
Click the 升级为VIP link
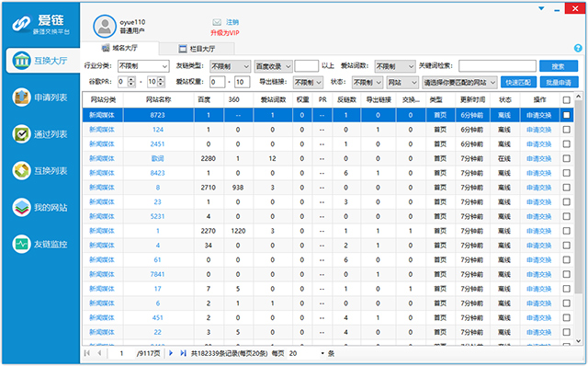(x=225, y=33)
